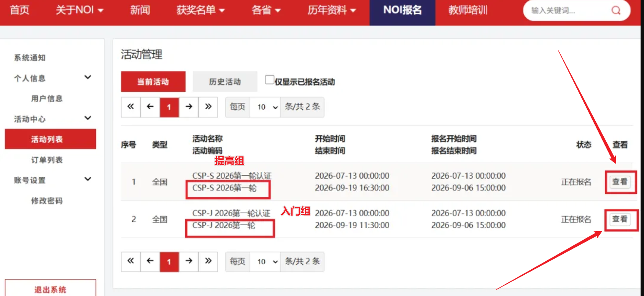Click the search magnifier icon
The width and height of the screenshot is (644, 296).
(x=616, y=10)
